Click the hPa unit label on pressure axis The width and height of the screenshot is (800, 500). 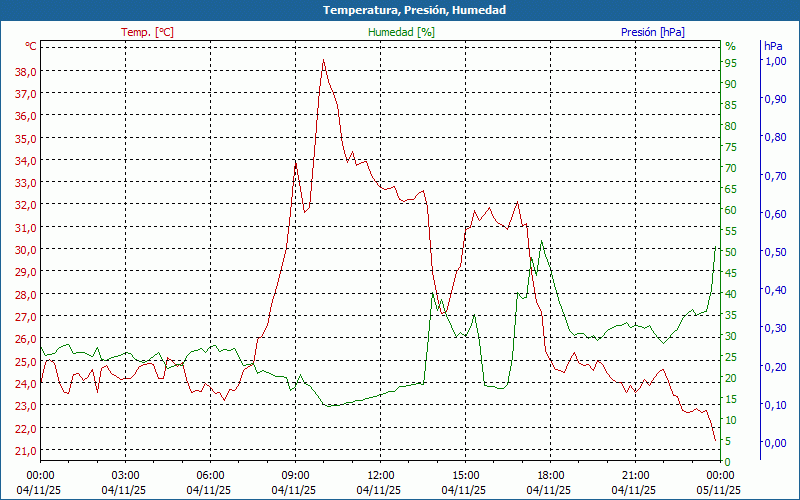(773, 46)
